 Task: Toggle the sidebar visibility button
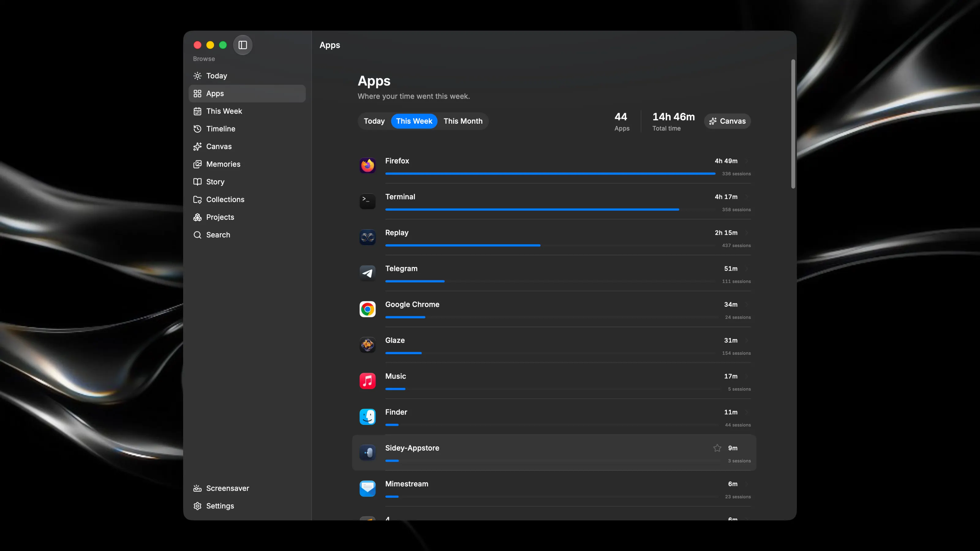243,45
